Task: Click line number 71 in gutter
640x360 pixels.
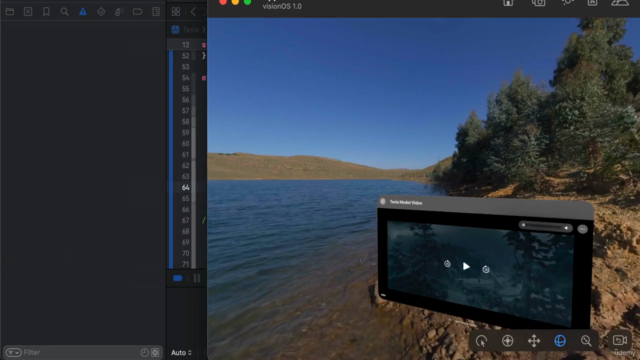Action: pyautogui.click(x=186, y=264)
